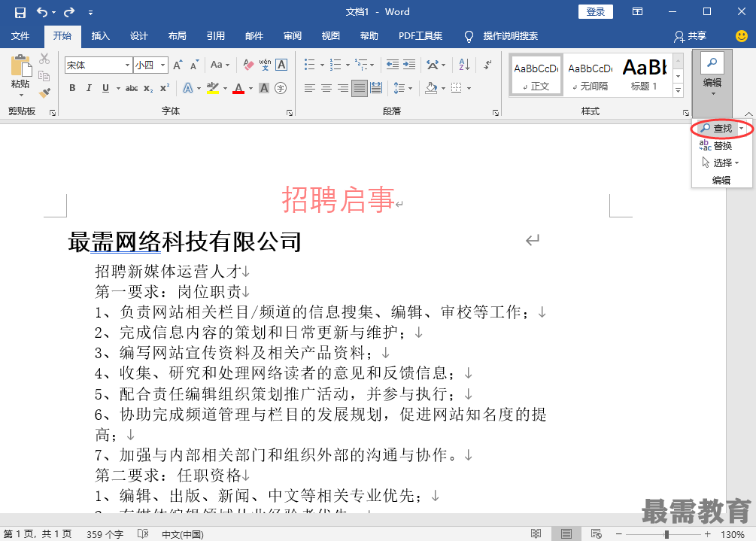Click the 登录 sign-in button
756x541 pixels.
596,12
